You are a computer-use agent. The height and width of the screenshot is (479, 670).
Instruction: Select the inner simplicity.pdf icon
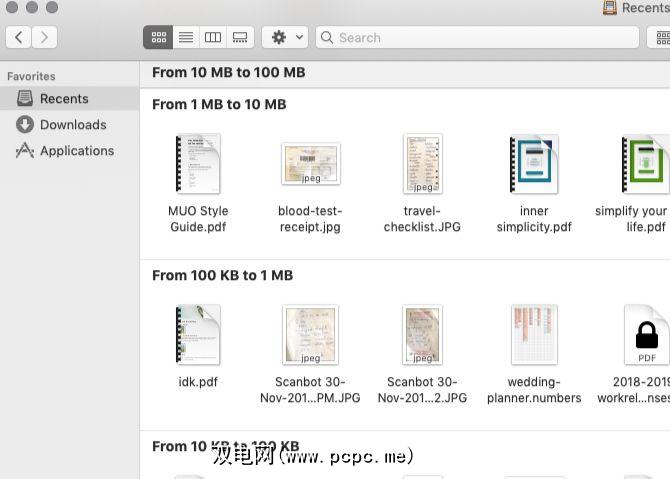pyautogui.click(x=534, y=164)
